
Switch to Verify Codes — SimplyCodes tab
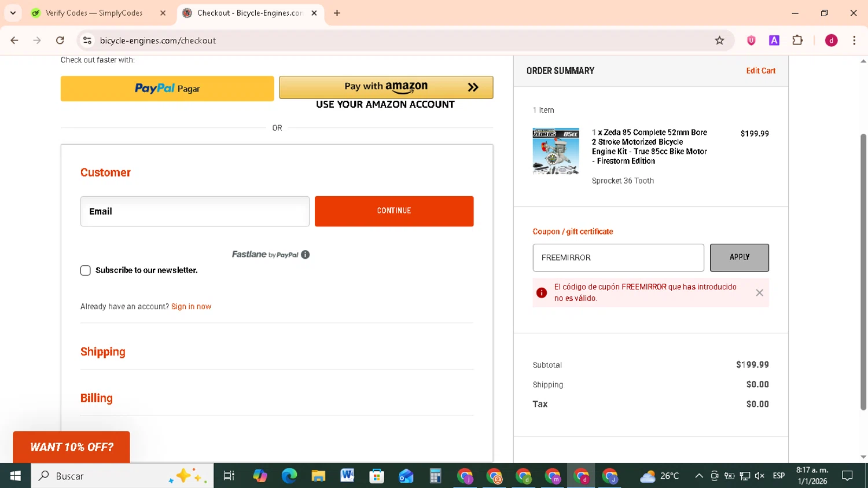(x=94, y=13)
